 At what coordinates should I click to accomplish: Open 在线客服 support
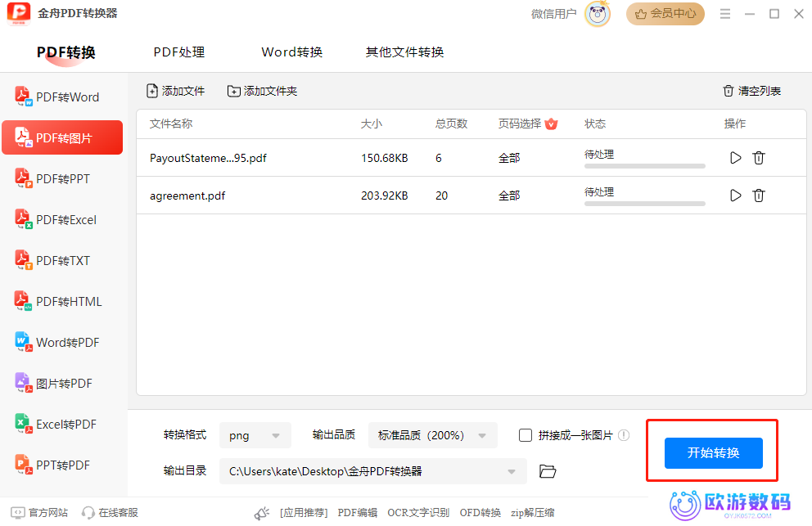tap(110, 513)
